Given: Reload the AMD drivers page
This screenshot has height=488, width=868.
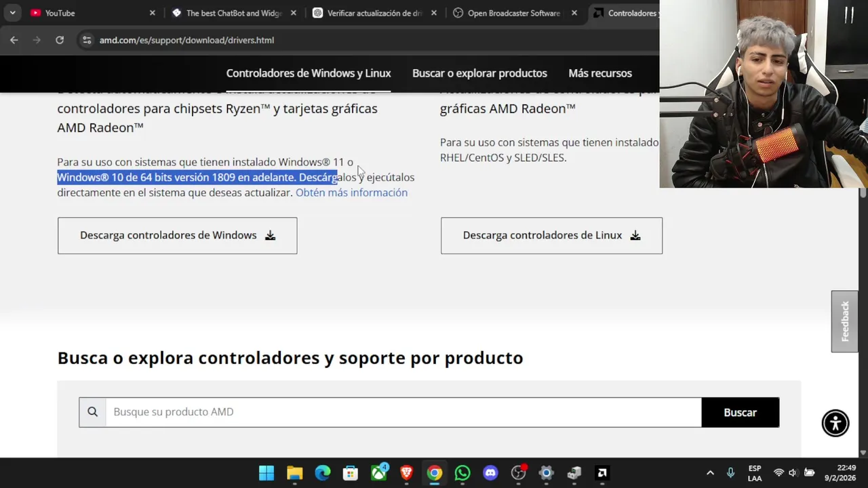Looking at the screenshot, I should click(x=60, y=40).
